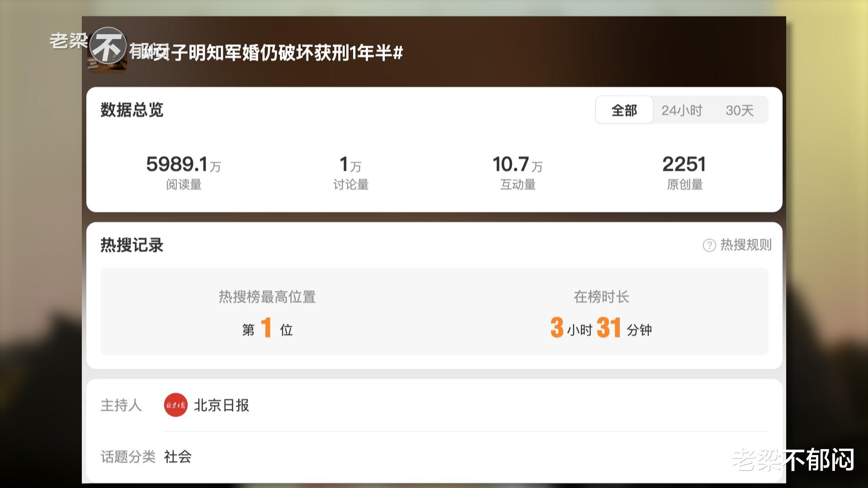Click the 1万 讨论量 statistic

tap(351, 173)
